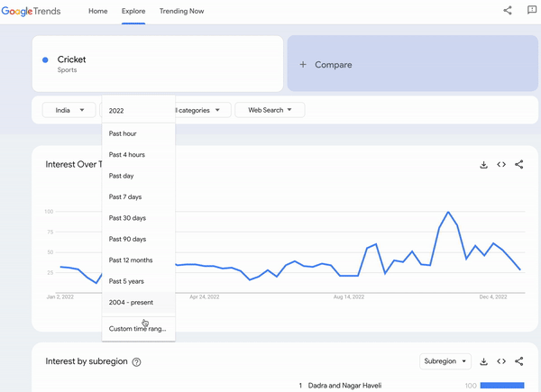Click the chart peak at value 100
Viewport: 541px width, 392px height.
point(448,212)
